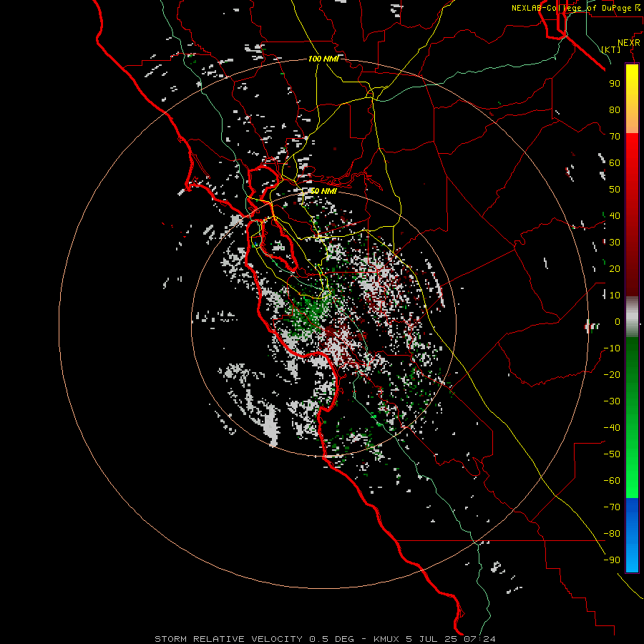The height and width of the screenshot is (644, 644).
Task: Click the "90" value on the velocity scale
Action: [615, 84]
